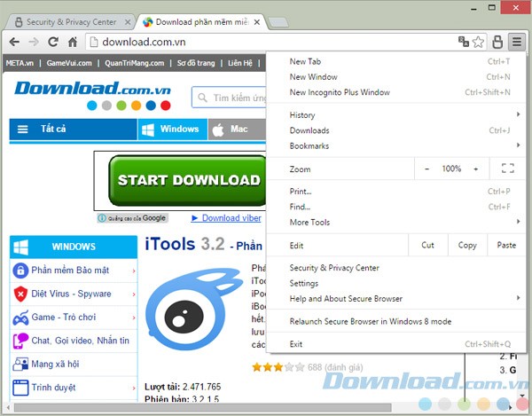Open the Sơ đồ trang link
532x416 pixels.
pyautogui.click(x=196, y=63)
